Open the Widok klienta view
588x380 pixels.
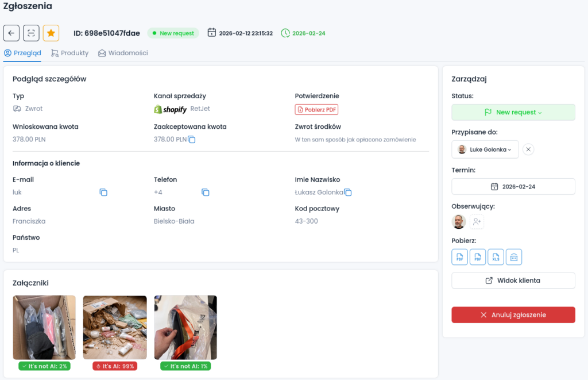tap(513, 281)
